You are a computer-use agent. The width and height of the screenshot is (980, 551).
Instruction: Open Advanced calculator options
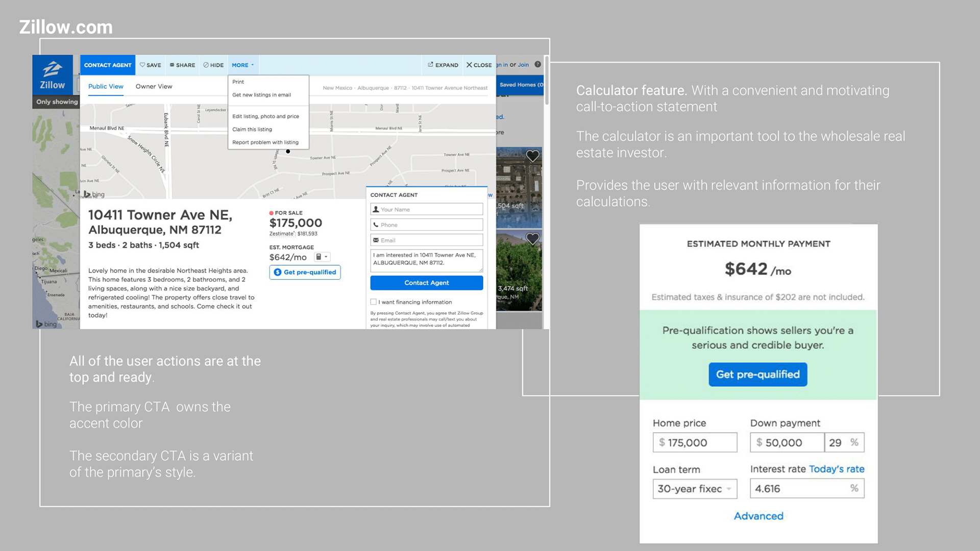[758, 516]
